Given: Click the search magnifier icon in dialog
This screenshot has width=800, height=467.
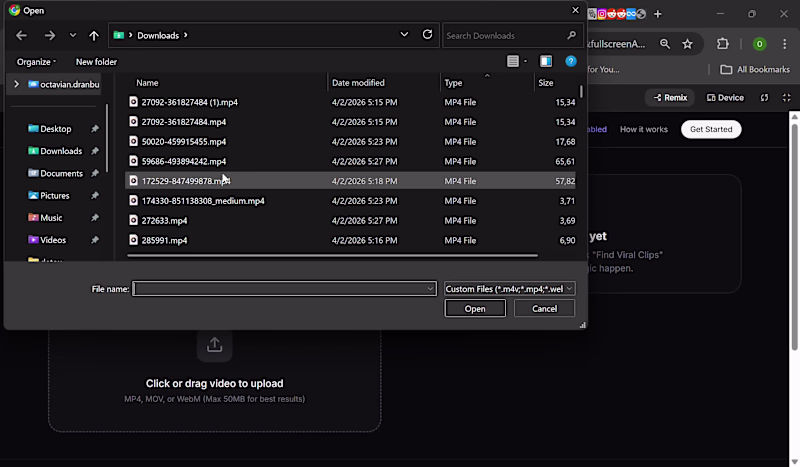Looking at the screenshot, I should (571, 35).
